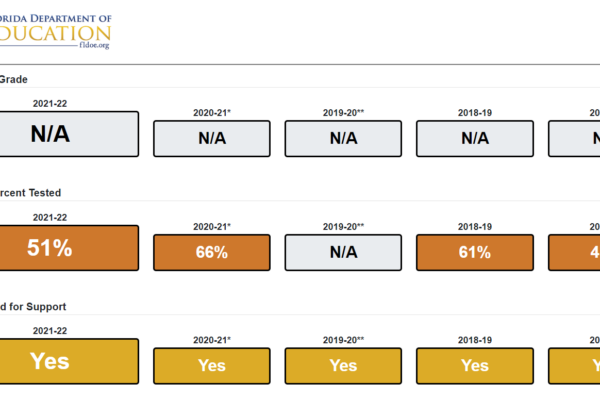Click the 51% percent tested box
This screenshot has width=600, height=400.
69,248
